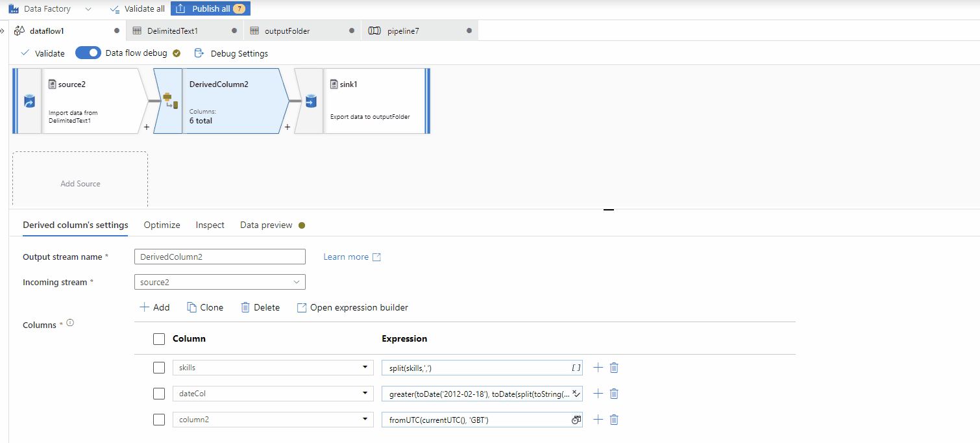
Task: Click the DerivedColumn2 transformation icon
Action: point(169,101)
